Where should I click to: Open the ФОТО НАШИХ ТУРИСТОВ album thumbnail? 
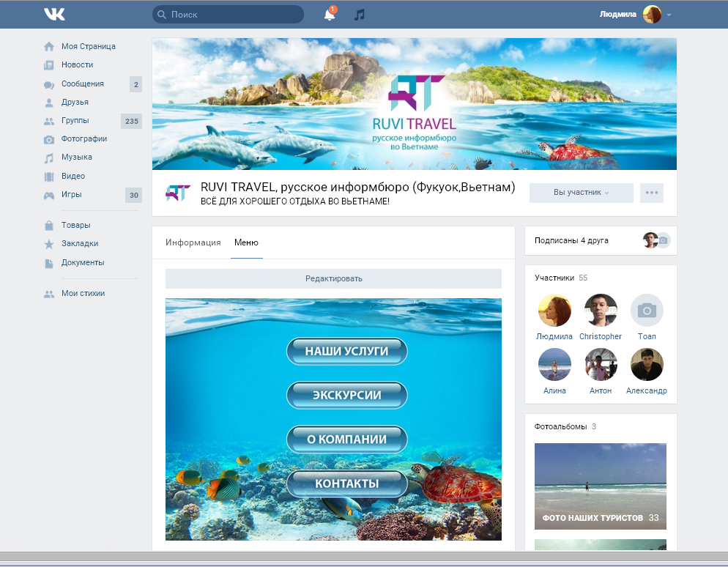(x=601, y=486)
